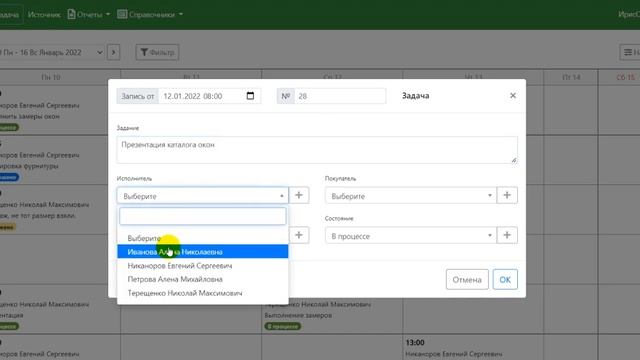Select Иванова Алена Николаевна from list
This screenshot has height=360, width=640.
pyautogui.click(x=203, y=252)
